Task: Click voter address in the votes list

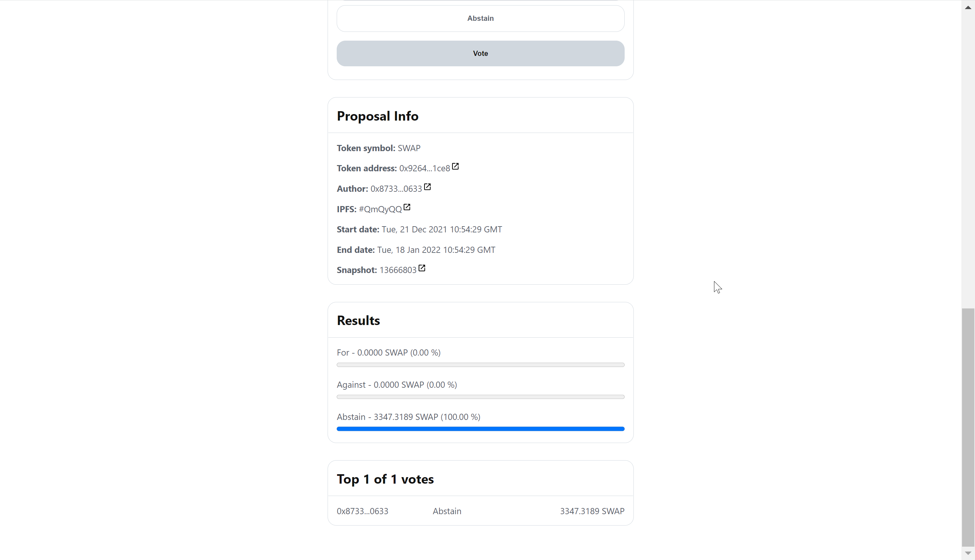Action: tap(362, 511)
